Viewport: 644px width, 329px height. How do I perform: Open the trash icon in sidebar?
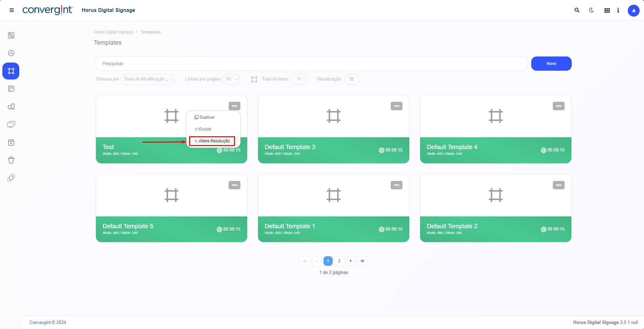pos(11,160)
